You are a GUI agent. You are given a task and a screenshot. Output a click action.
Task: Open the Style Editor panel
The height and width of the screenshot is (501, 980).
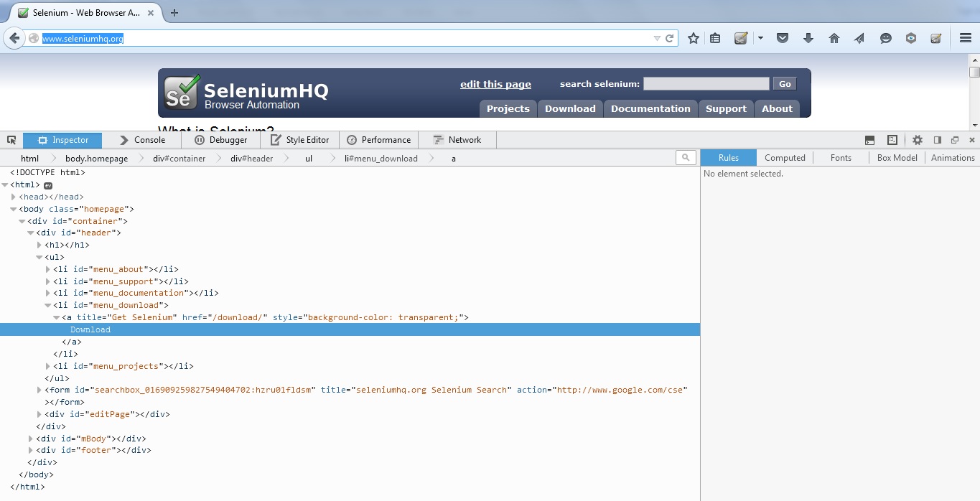(x=299, y=140)
